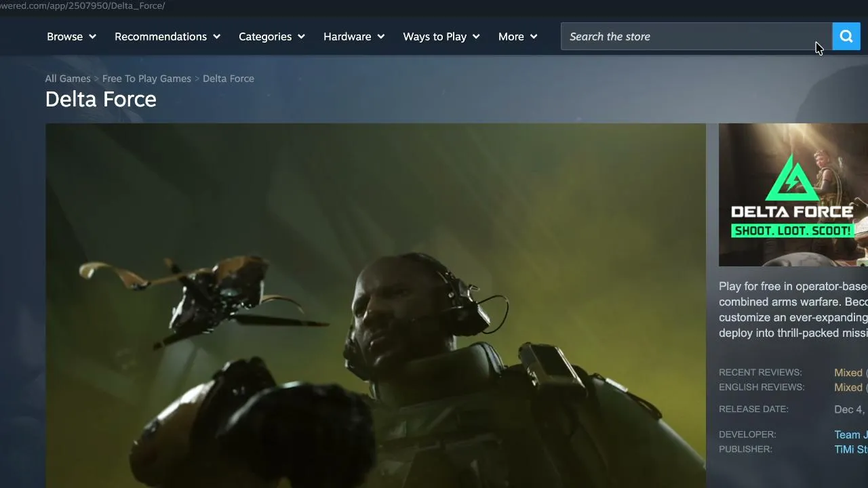This screenshot has width=868, height=488.
Task: Open the More menu
Action: pyautogui.click(x=518, y=37)
